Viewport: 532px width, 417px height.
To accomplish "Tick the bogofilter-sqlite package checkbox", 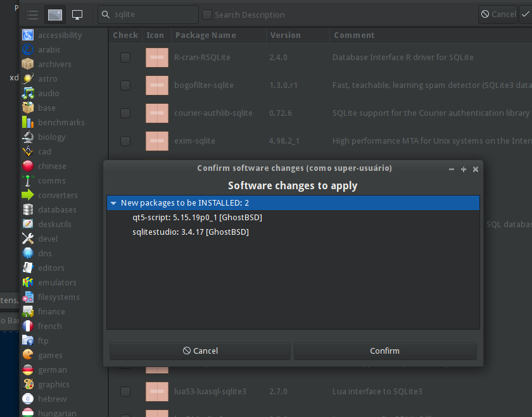I will click(x=125, y=85).
